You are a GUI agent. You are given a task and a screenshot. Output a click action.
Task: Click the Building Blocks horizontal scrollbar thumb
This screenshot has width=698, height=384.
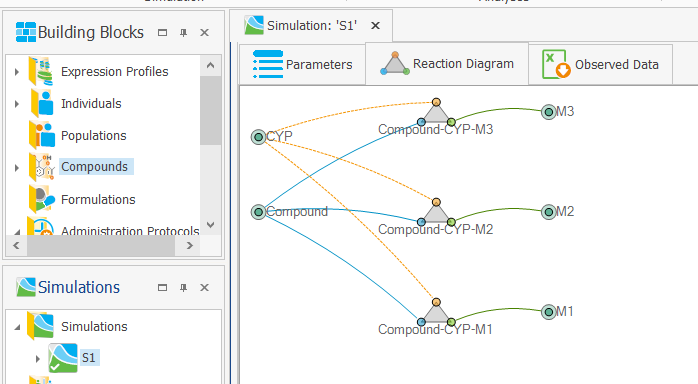pyautogui.click(x=101, y=246)
